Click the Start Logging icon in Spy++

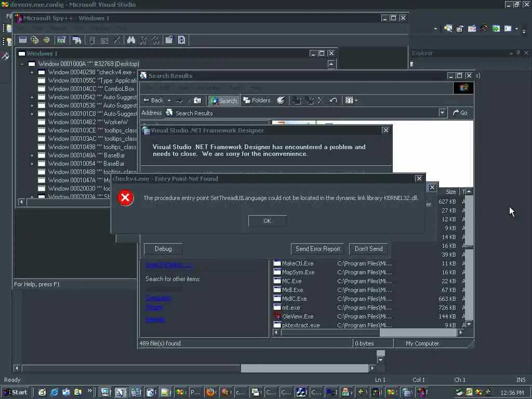[x=92, y=40]
